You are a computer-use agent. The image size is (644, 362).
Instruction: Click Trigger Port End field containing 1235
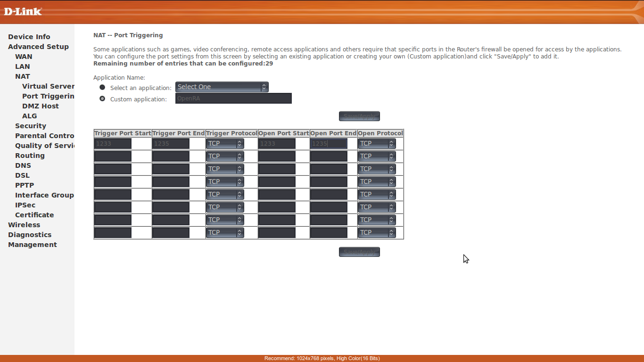click(171, 143)
